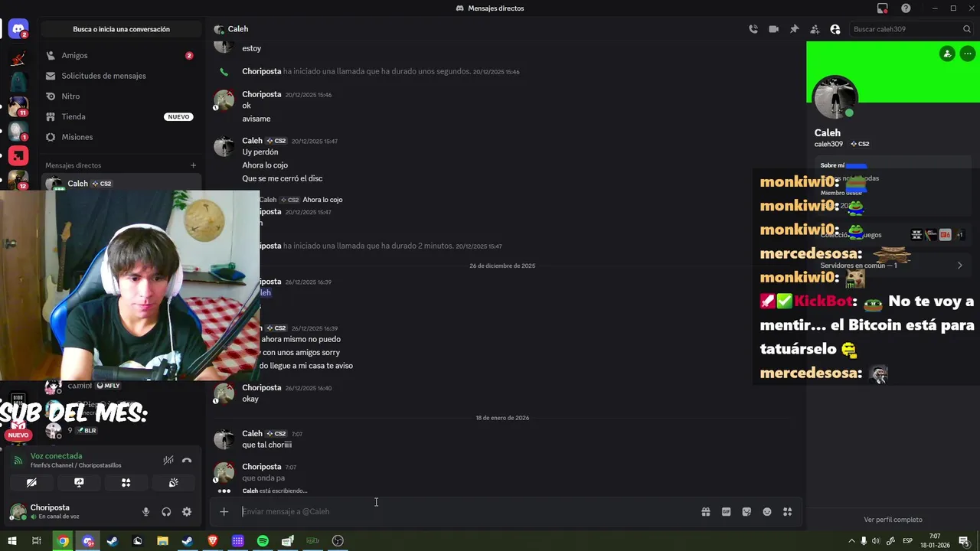The width and height of the screenshot is (980, 551).
Task: Open the GIF picker icon
Action: click(x=726, y=512)
